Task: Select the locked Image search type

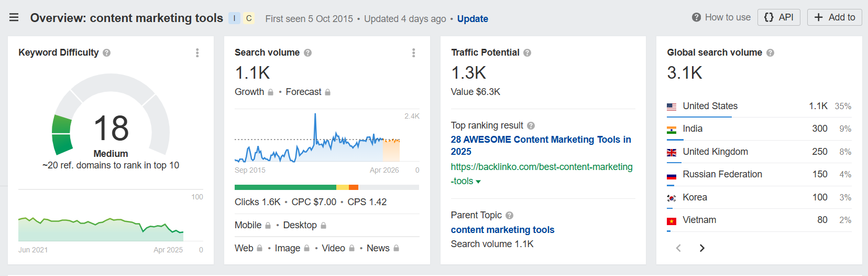Action: click(292, 248)
